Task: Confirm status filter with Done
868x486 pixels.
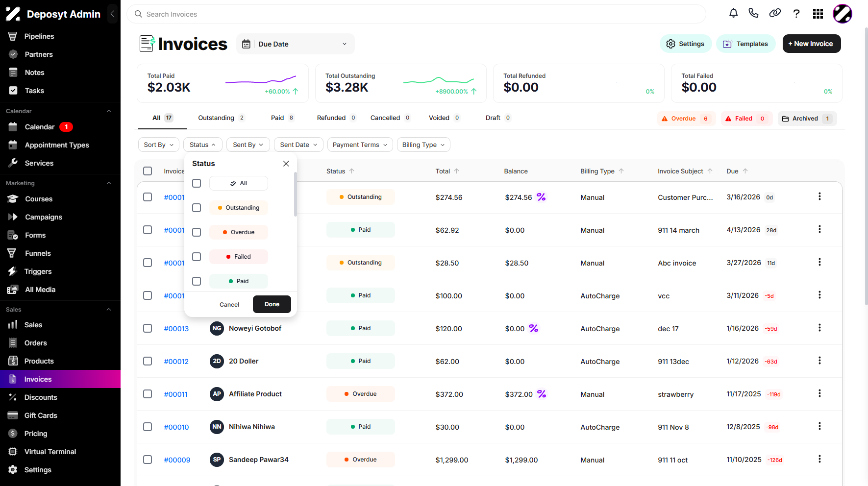Action: 272,304
